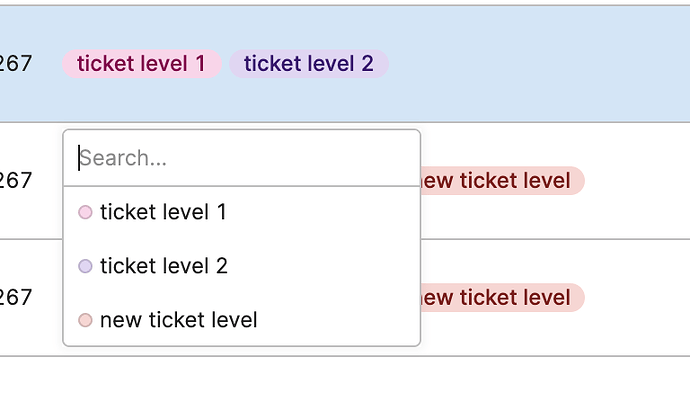
Task: Click blank cell area right of bottom row's tag
Action: coord(637,298)
